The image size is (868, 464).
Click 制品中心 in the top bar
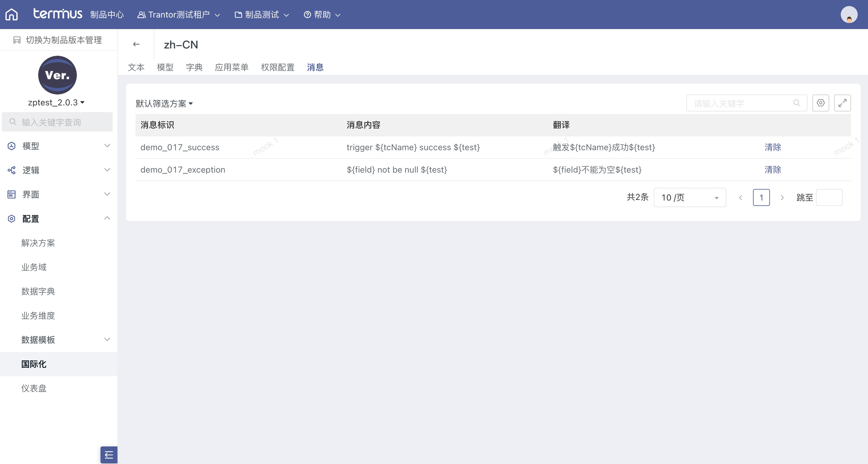point(107,15)
